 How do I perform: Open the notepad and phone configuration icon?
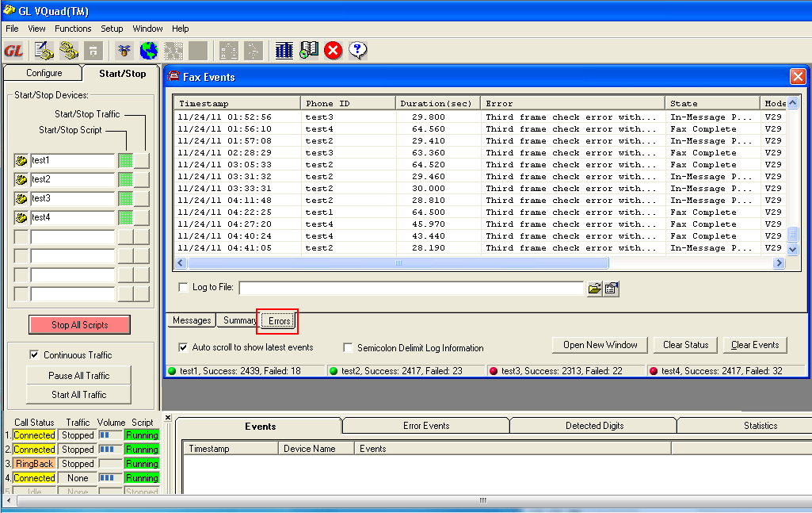pyautogui.click(x=44, y=51)
